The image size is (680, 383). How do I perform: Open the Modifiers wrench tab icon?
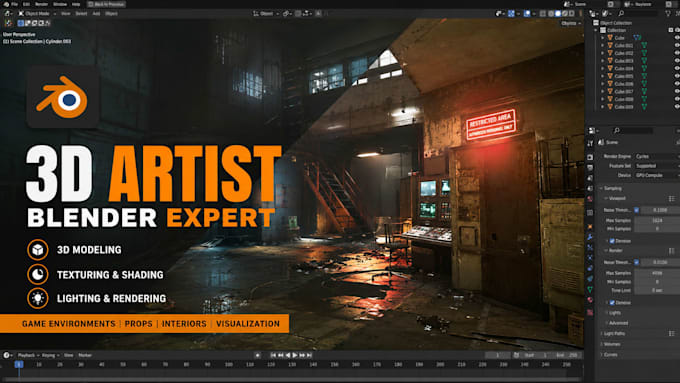coord(590,237)
